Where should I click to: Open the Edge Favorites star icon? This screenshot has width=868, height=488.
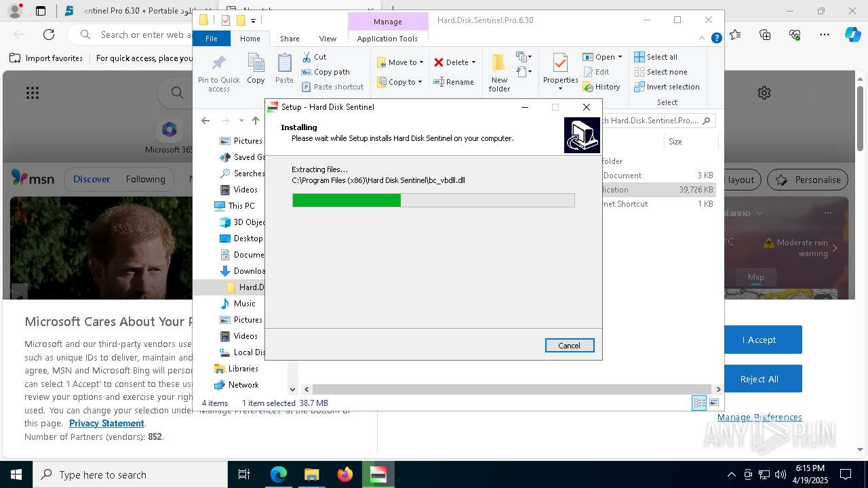735,34
